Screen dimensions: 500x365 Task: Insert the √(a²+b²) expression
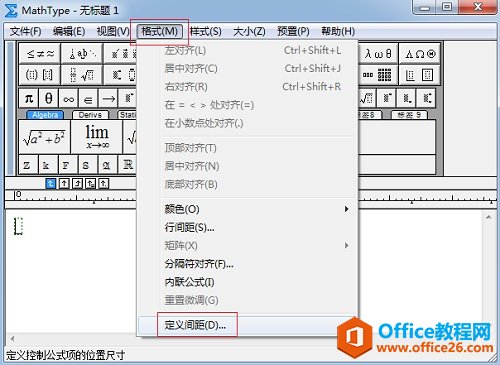44,137
